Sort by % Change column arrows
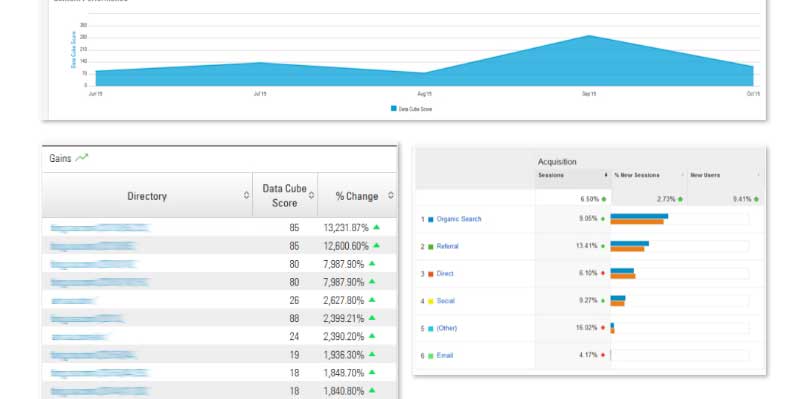Image resolution: width=800 pixels, height=399 pixels. (391, 195)
